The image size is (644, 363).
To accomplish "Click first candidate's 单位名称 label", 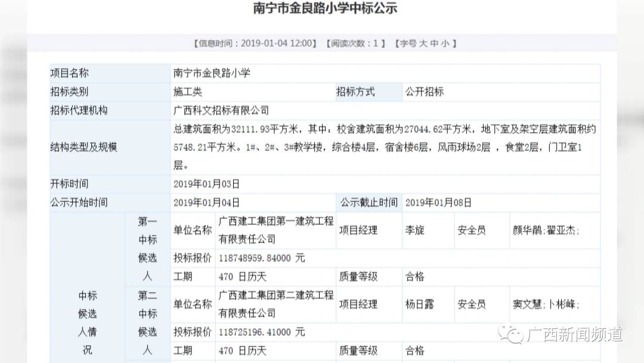I will click(192, 230).
